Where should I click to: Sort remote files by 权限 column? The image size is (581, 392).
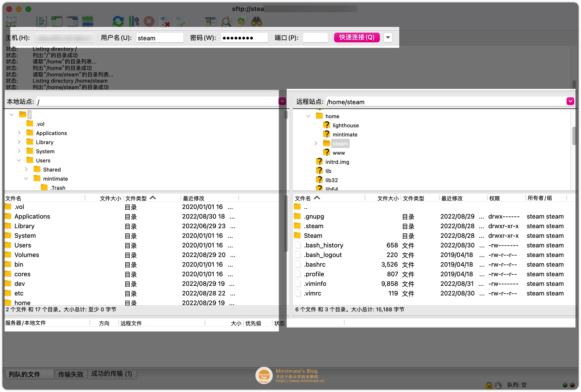point(494,198)
